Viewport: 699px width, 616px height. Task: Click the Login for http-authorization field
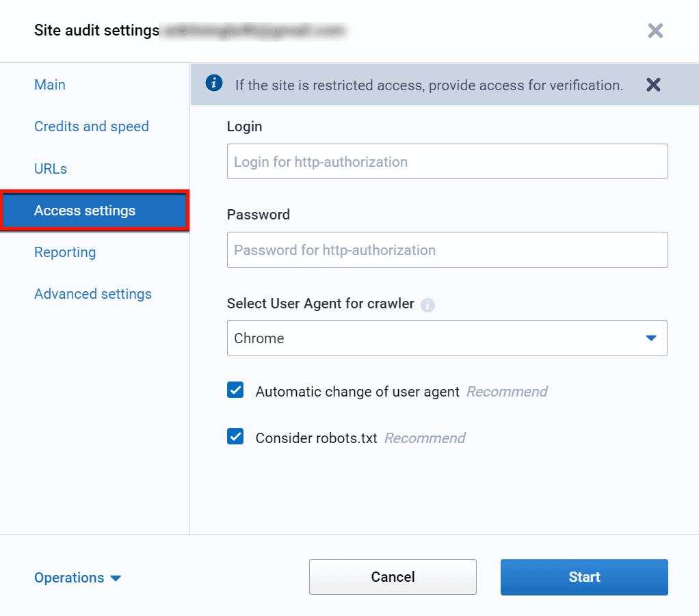[447, 161]
